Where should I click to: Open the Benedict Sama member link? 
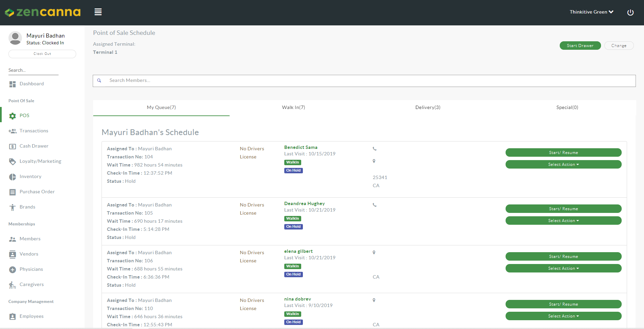[301, 148]
